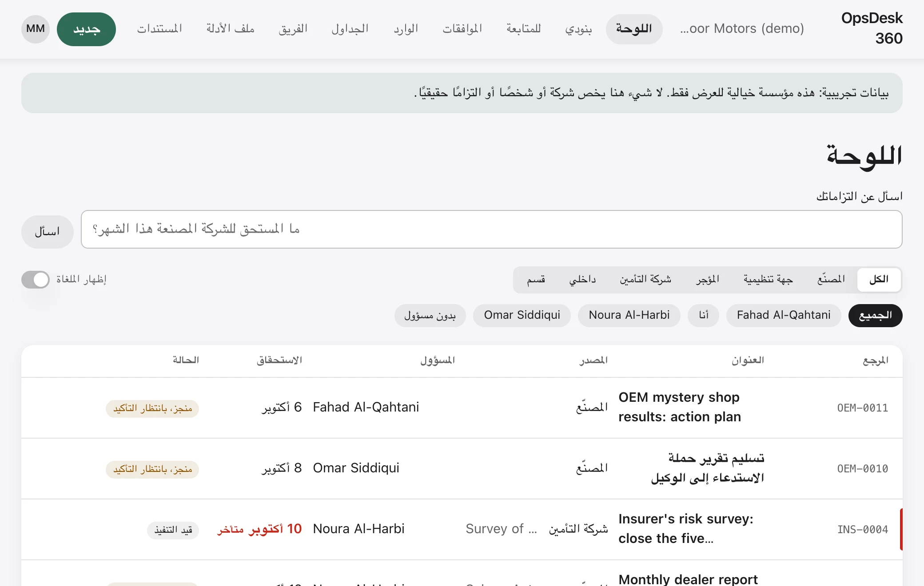Filter owners by Noura Al-Harbi chip

(x=629, y=315)
